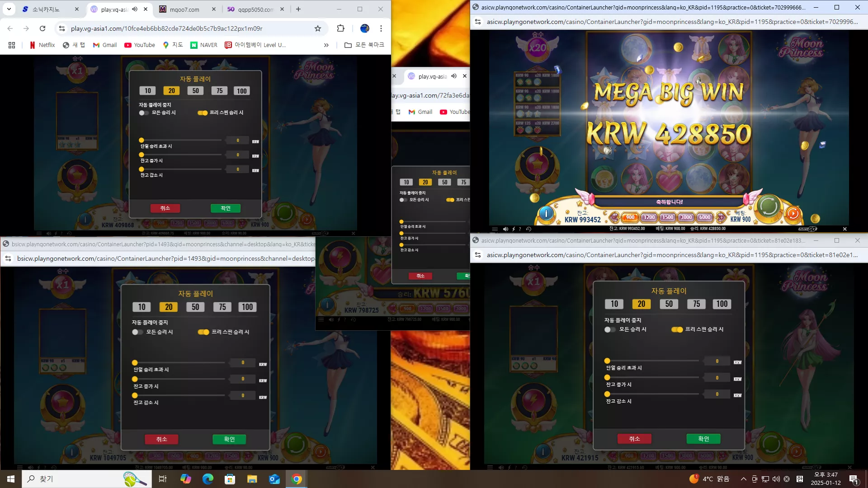This screenshot has width=868, height=488.
Task: Toggle '모든 승리 시' in the top-left autoplay dialog
Action: (x=144, y=113)
